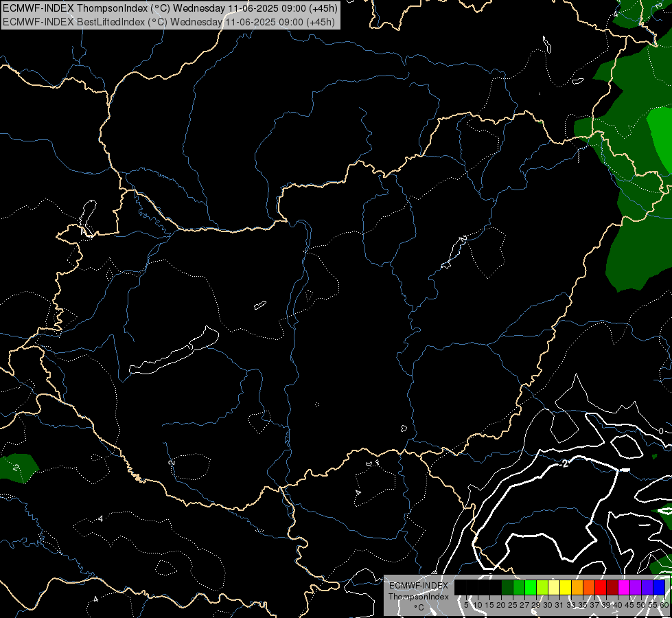Viewport: 672px width, 618px height.
Task: Click the BestLiftedIndex title line
Action: point(168,22)
